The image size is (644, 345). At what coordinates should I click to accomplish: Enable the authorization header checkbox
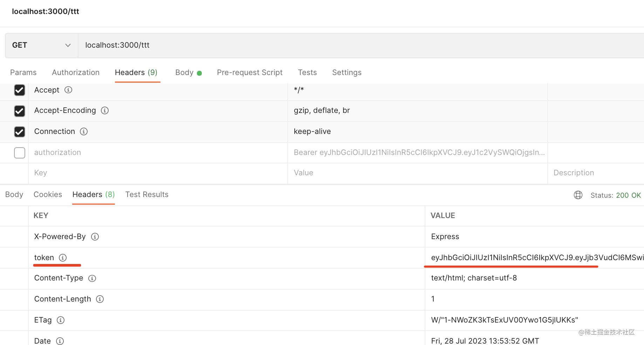coord(20,153)
